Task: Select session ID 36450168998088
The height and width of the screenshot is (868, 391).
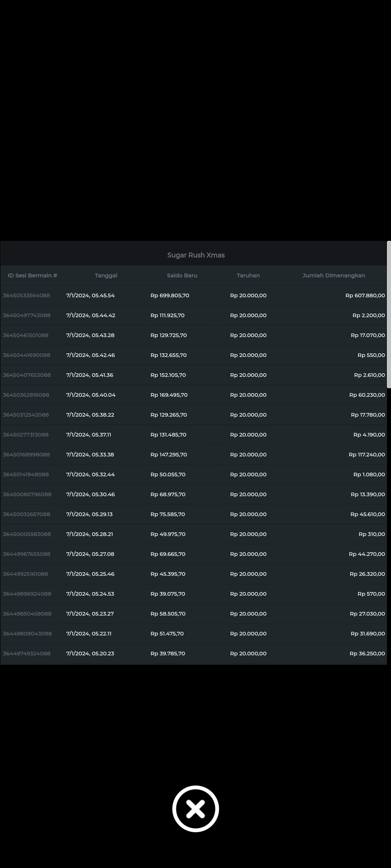Action: tap(26, 455)
